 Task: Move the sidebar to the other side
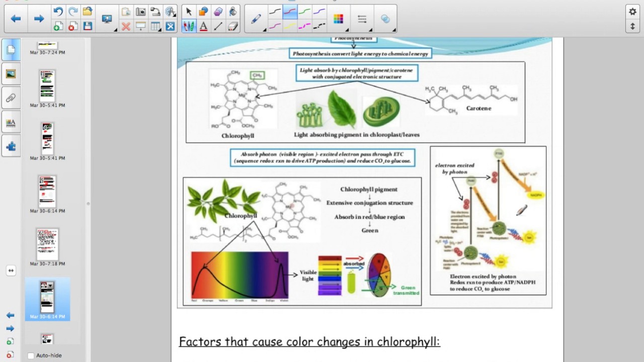(x=11, y=270)
